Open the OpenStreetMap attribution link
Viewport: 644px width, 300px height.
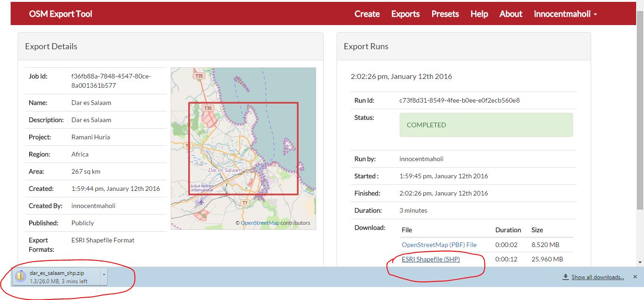pos(260,223)
